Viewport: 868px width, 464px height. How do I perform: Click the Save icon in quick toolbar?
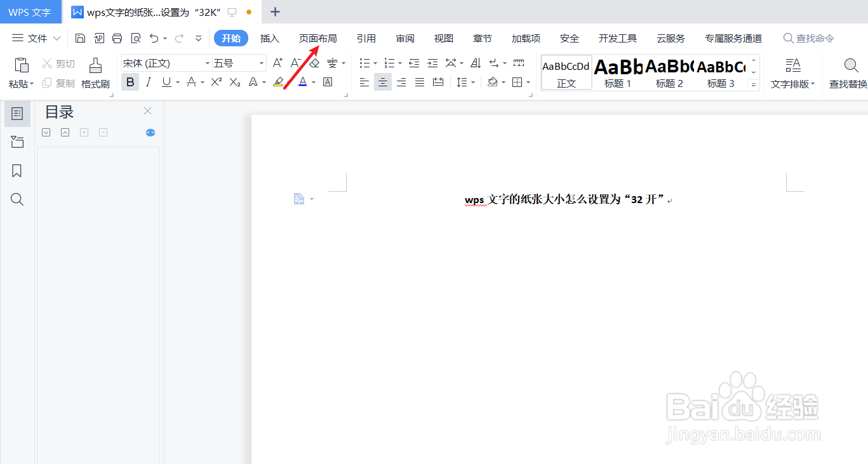[x=80, y=38]
